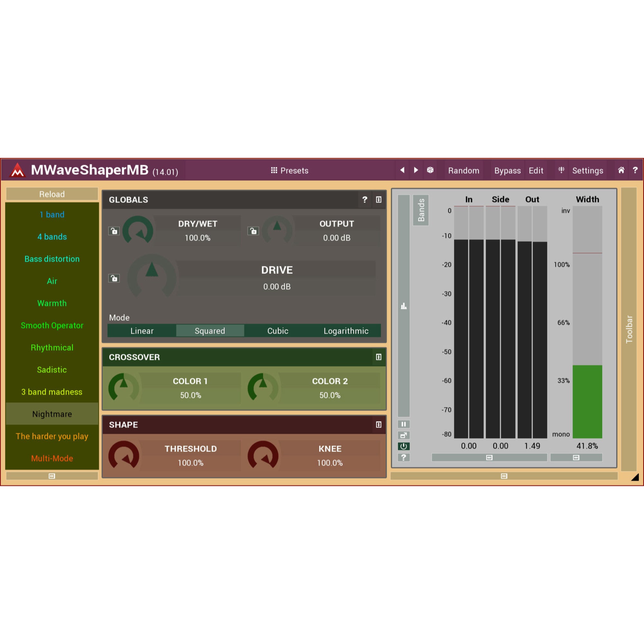Open the Globals panel help icon
Viewport: 644px width, 644px height.
click(x=365, y=200)
